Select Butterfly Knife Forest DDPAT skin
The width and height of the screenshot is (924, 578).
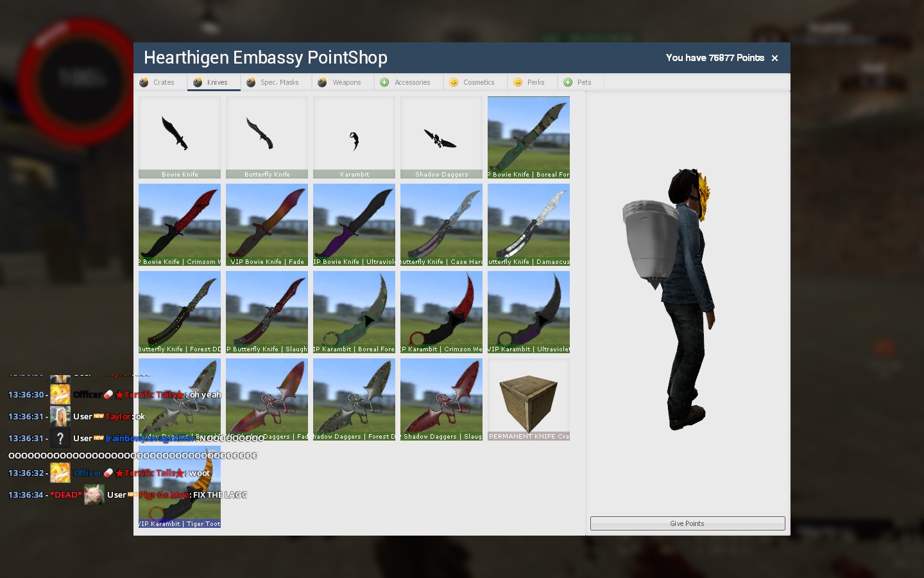180,312
